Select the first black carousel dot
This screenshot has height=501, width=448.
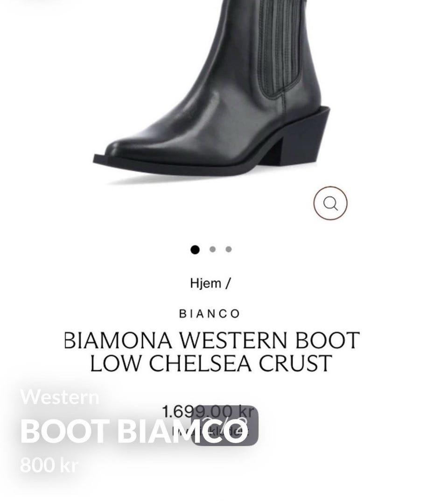[x=195, y=249]
